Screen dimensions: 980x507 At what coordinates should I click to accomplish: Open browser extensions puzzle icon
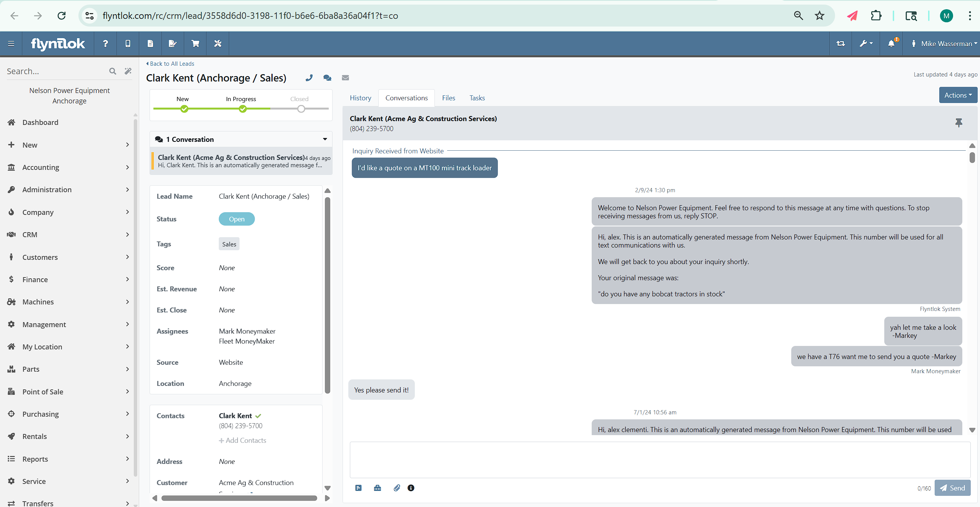876,16
